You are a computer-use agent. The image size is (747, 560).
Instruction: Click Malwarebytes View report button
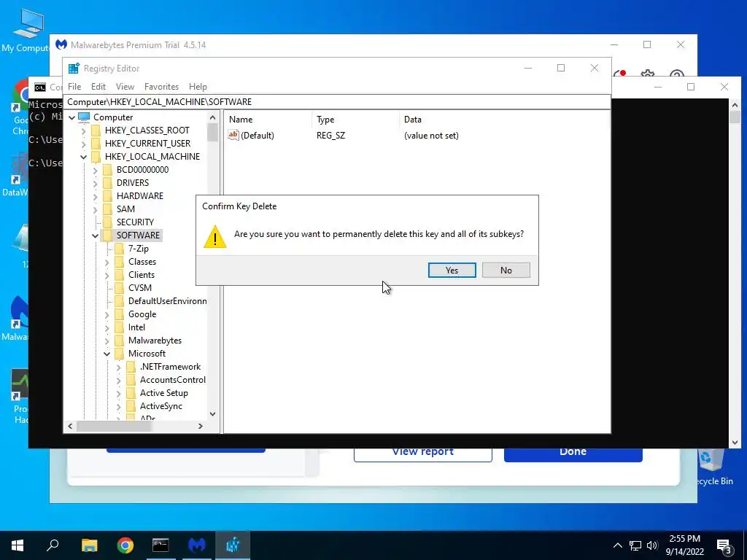pos(423,451)
